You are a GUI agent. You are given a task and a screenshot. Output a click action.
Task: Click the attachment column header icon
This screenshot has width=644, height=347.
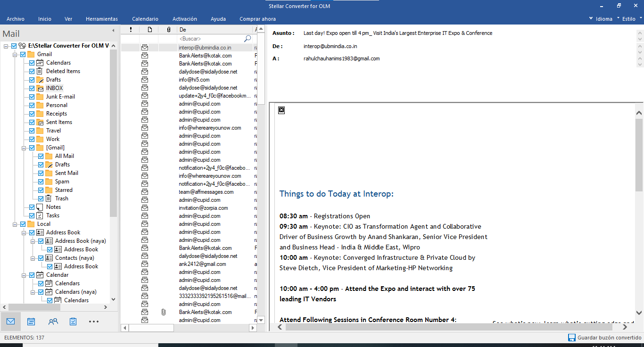168,30
